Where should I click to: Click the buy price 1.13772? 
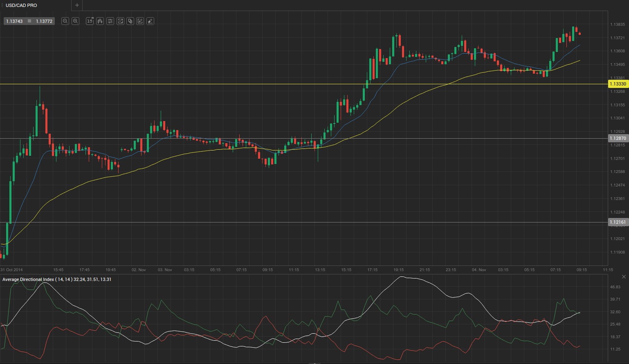pyautogui.click(x=44, y=21)
